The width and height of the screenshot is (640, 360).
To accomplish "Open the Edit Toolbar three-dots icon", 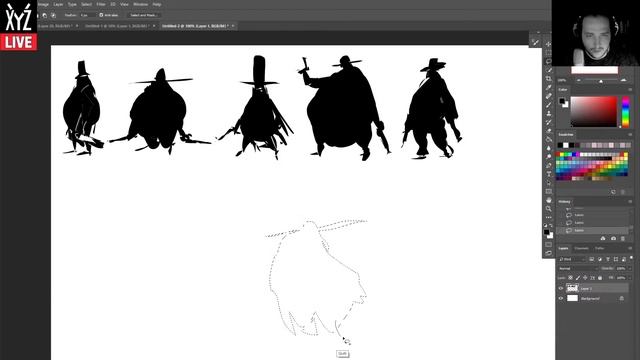I will [548, 217].
